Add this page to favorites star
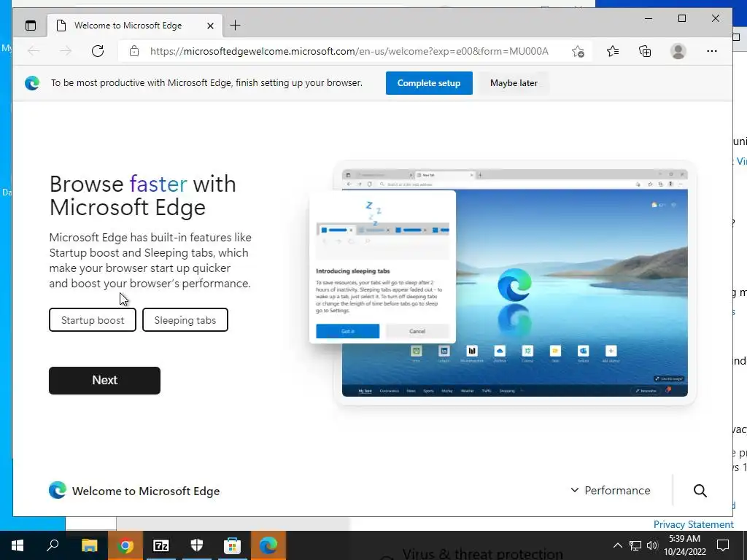The image size is (747, 560). (578, 51)
